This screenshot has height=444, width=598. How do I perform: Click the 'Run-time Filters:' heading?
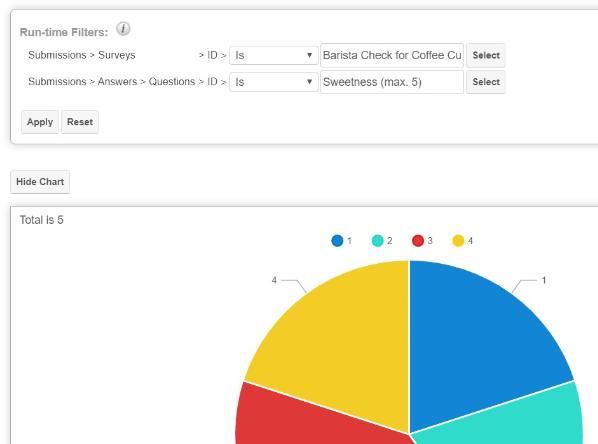[64, 32]
